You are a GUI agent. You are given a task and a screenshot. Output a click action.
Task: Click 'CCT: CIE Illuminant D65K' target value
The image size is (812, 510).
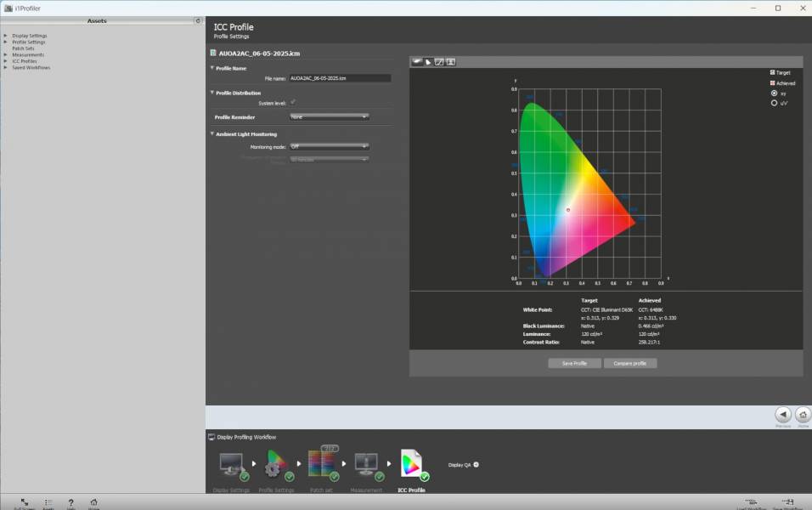click(606, 310)
